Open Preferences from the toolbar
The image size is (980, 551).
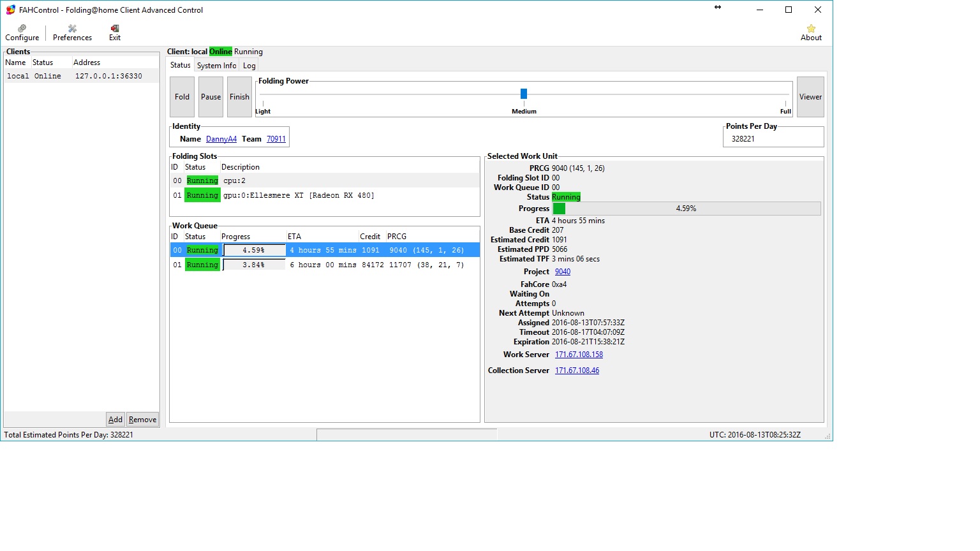pyautogui.click(x=72, y=33)
